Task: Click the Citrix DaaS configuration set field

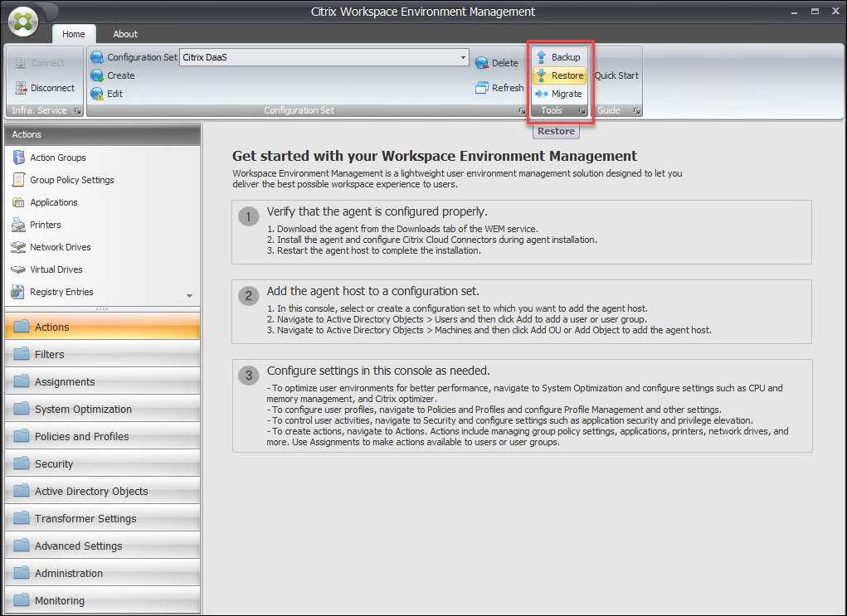Action: [324, 57]
